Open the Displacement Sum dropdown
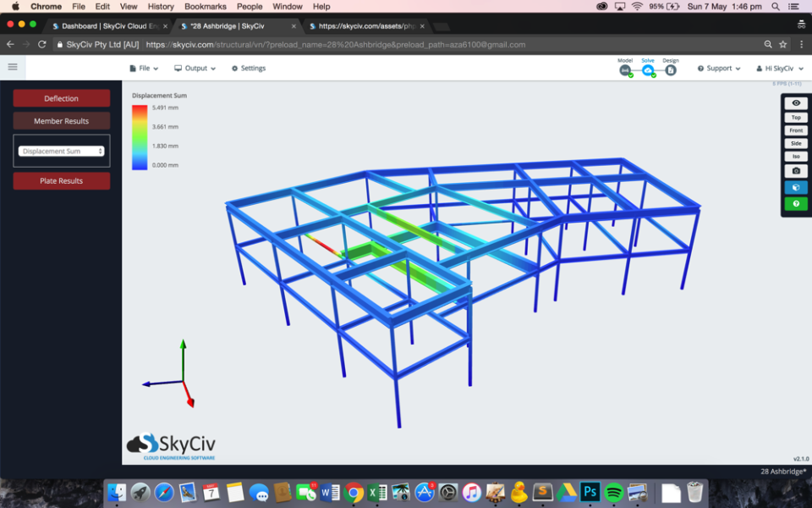This screenshot has width=812, height=508. pos(61,151)
